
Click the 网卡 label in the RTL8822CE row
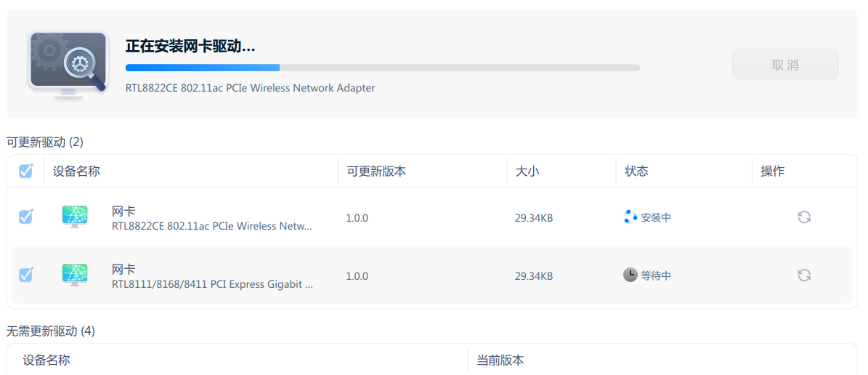pos(123,211)
